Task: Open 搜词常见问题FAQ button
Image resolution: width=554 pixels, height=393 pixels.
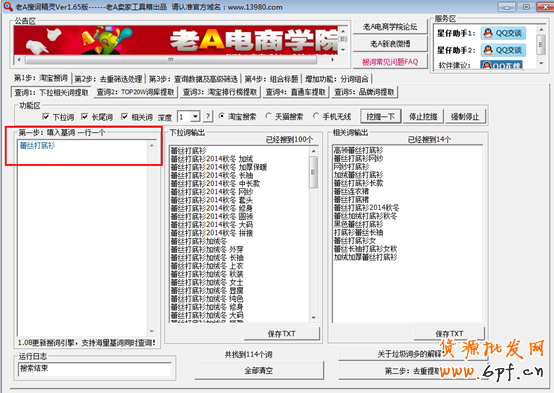Action: pyautogui.click(x=390, y=62)
